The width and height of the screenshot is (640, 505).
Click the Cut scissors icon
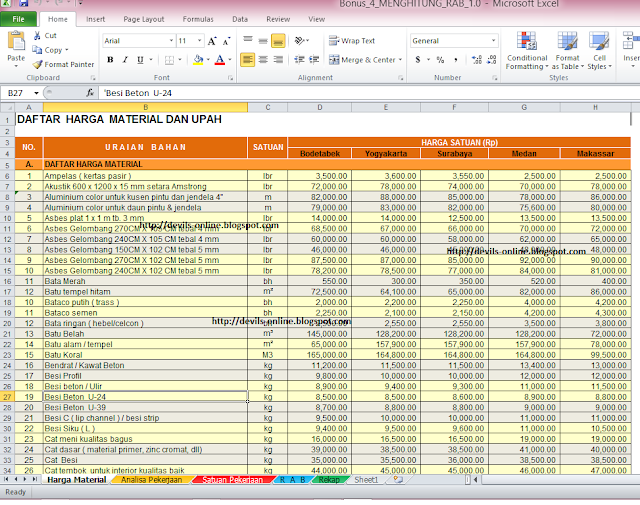pyautogui.click(x=37, y=35)
